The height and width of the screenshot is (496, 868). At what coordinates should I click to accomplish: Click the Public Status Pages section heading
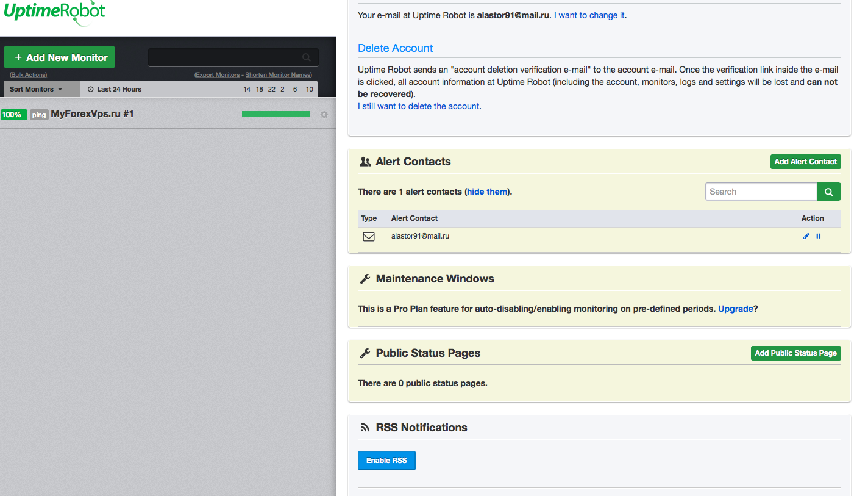(x=428, y=353)
